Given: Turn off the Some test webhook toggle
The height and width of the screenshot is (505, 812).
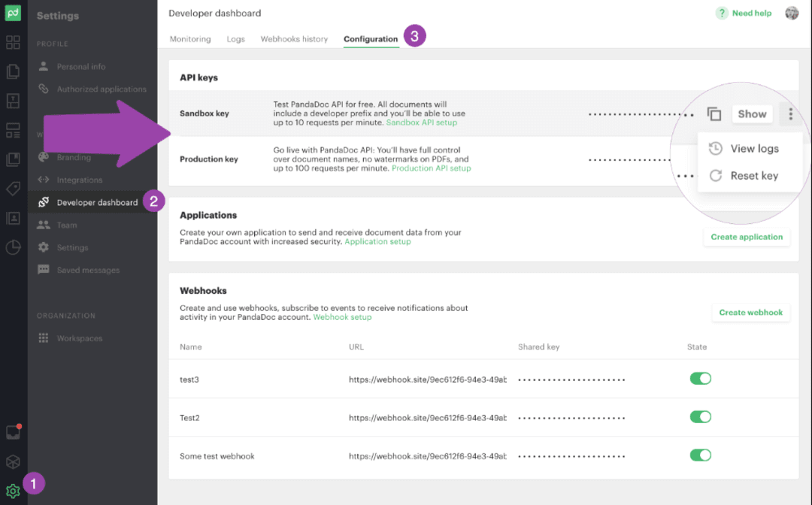Looking at the screenshot, I should pos(700,455).
